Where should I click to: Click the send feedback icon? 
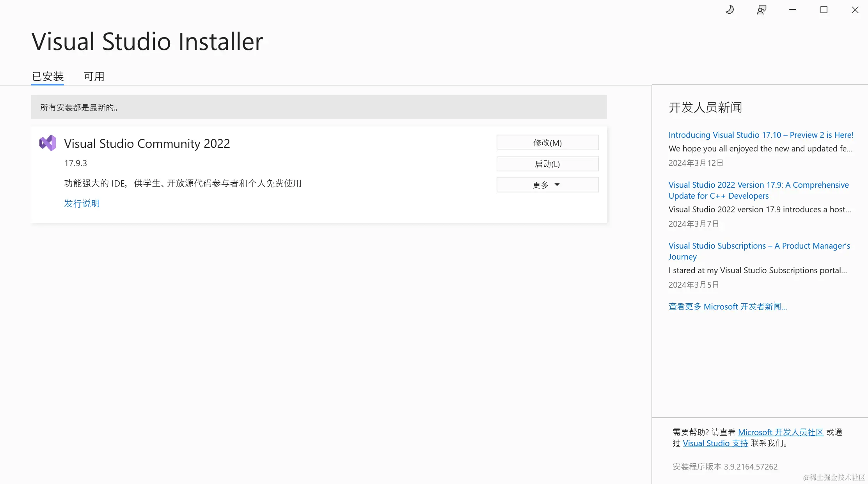(x=761, y=10)
